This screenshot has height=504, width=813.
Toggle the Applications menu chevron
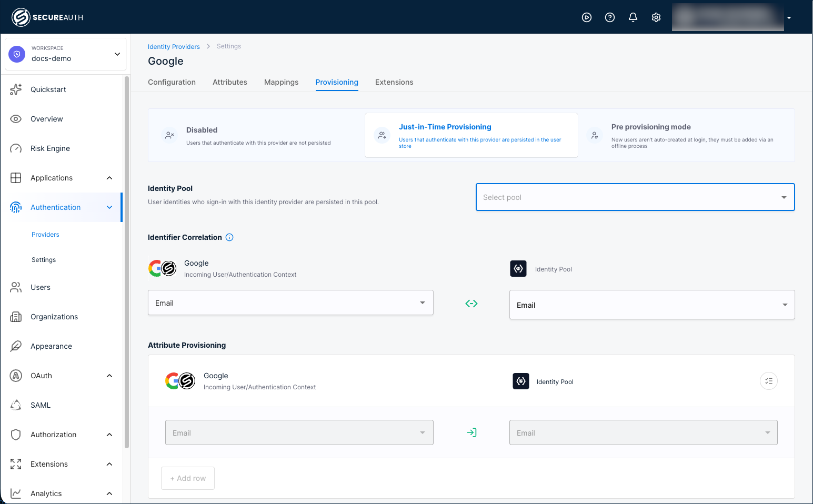click(109, 178)
